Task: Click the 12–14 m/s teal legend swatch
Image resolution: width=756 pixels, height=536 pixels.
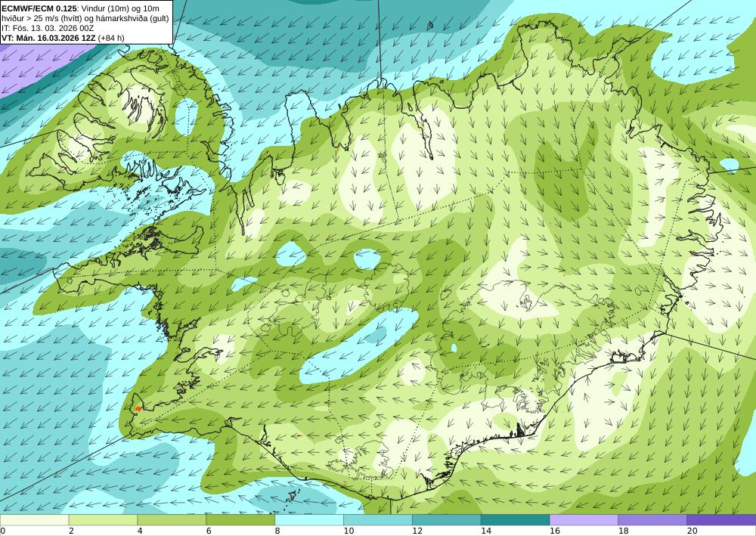Action: (447, 519)
